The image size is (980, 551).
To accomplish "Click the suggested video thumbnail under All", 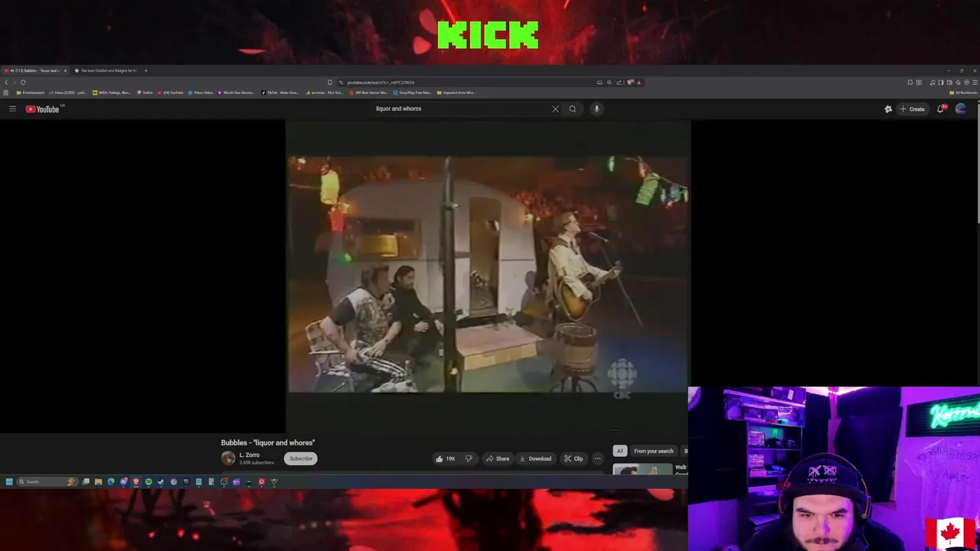I will pyautogui.click(x=642, y=469).
